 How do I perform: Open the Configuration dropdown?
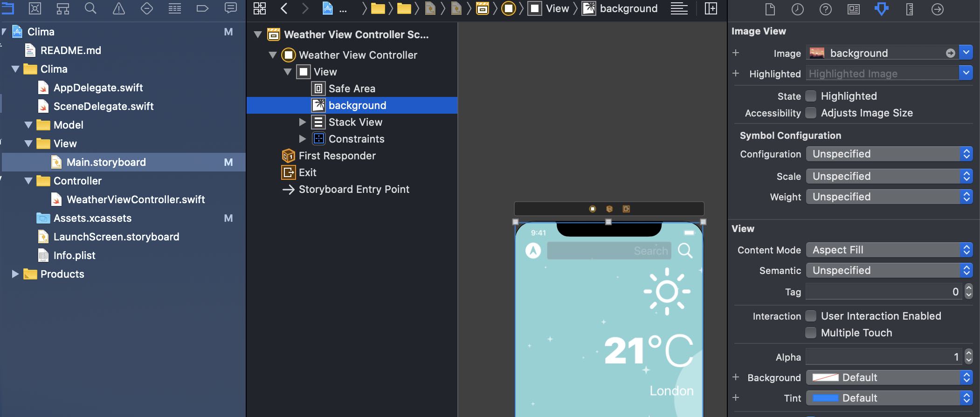tap(890, 154)
